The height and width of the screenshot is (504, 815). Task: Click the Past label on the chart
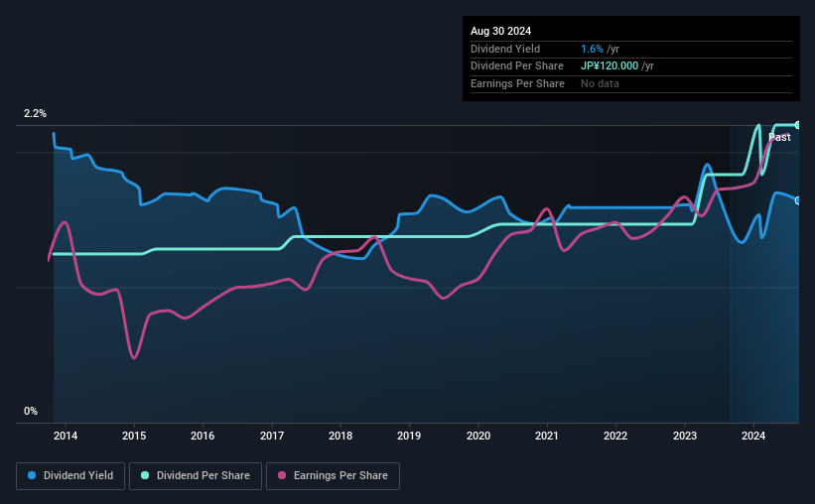tap(779, 137)
